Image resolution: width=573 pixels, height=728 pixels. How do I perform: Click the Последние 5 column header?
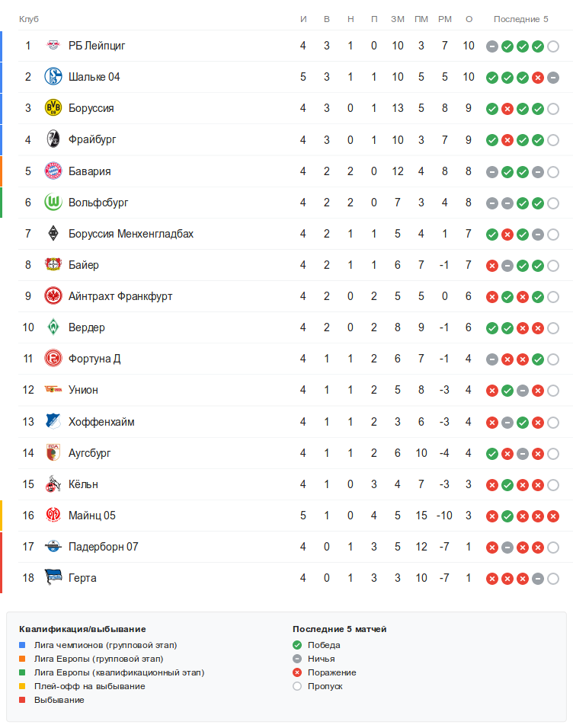click(x=520, y=18)
